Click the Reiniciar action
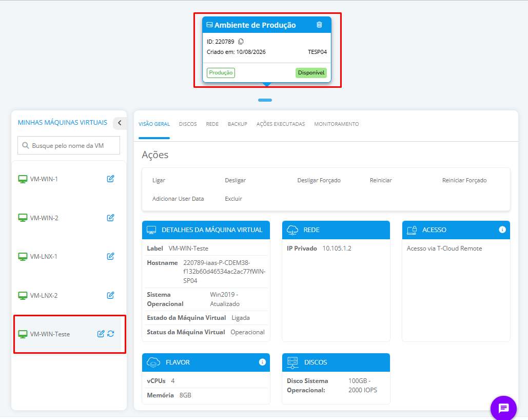Viewport: 528px width, 420px height. pos(381,180)
